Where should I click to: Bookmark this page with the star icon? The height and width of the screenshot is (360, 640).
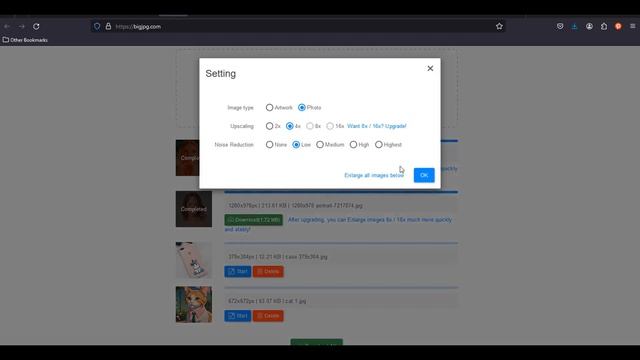pos(499,27)
